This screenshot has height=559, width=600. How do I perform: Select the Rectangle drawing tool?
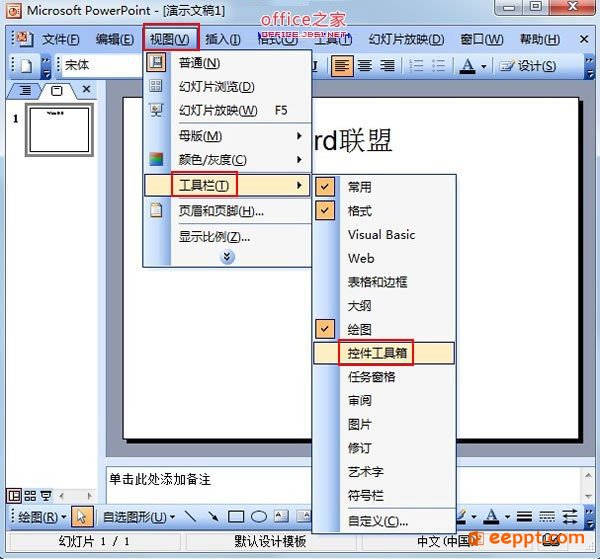(236, 517)
